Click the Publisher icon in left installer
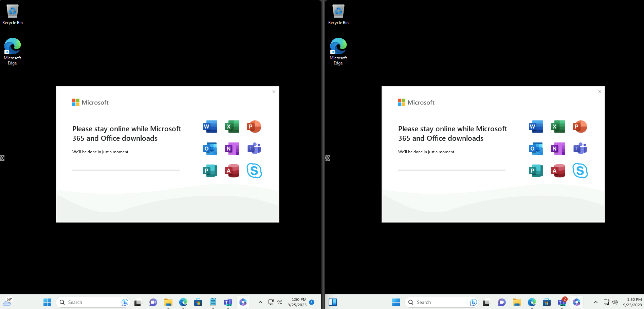Screen dimensions: 644x309 click(210, 171)
